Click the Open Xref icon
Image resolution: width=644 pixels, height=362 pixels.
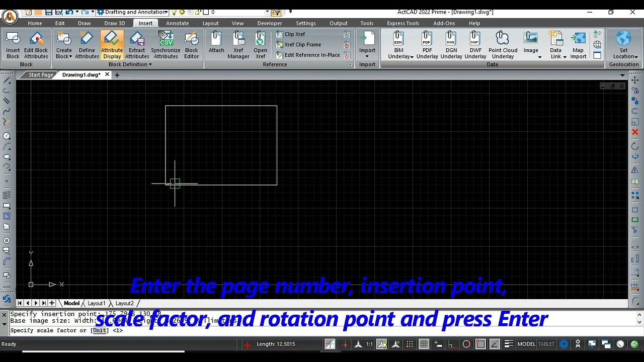[x=260, y=45]
